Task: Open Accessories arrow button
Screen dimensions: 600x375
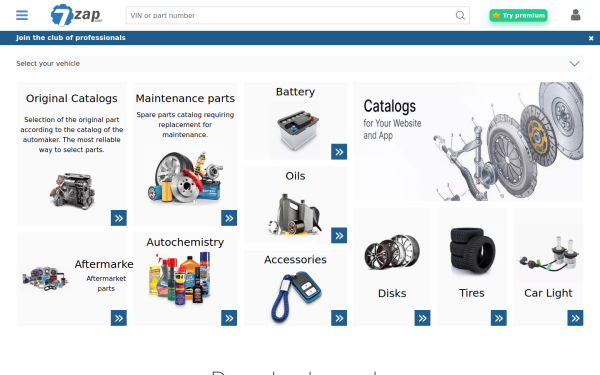Action: click(339, 318)
